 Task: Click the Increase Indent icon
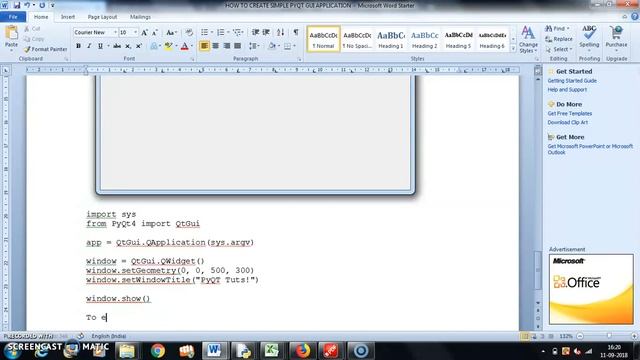pos(266,32)
